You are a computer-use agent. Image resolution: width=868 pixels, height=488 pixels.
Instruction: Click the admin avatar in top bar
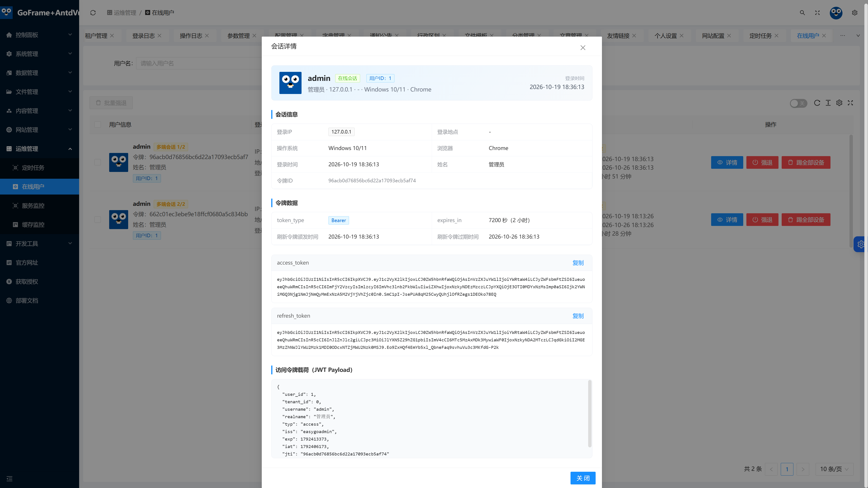[836, 13]
